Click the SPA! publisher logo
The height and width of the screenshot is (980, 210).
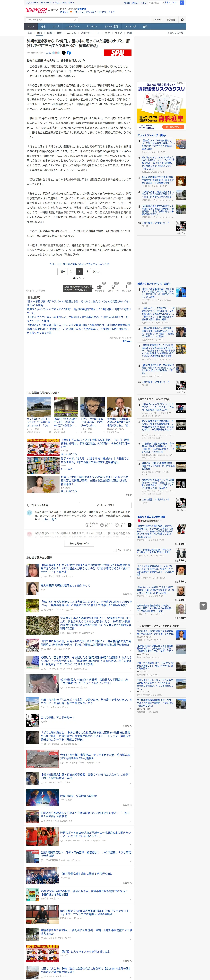pyautogui.click(x=117, y=53)
